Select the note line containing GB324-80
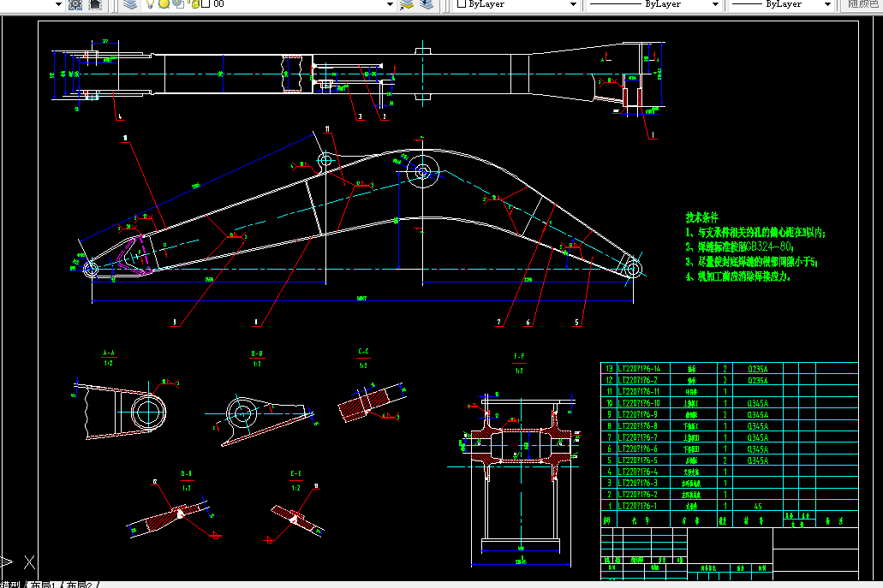Viewport: 883px width, 588px height. pos(739,247)
